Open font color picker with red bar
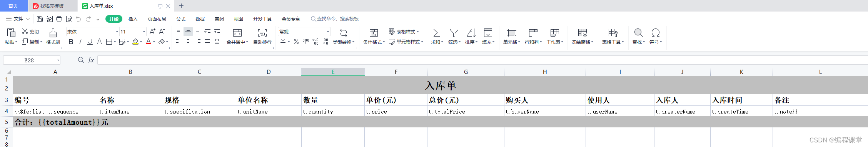 coord(149,42)
